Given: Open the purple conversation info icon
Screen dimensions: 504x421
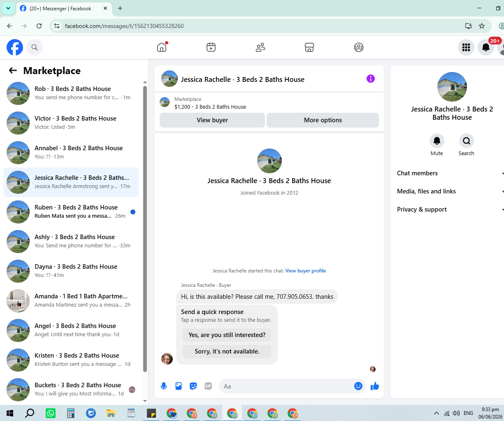Looking at the screenshot, I should 371,79.
